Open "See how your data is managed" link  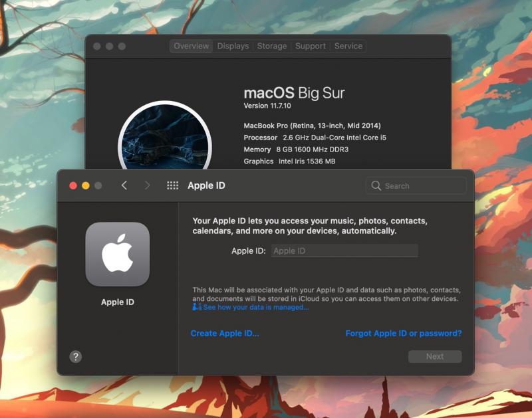[x=255, y=308]
